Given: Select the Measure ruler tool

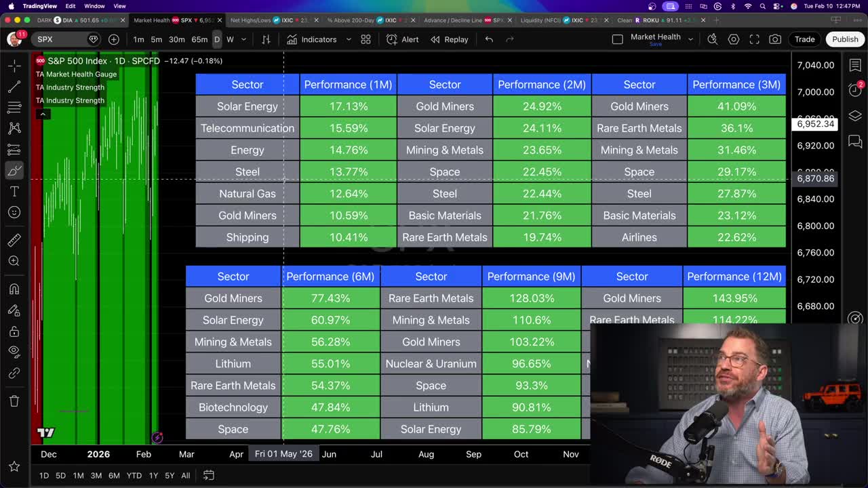Looking at the screenshot, I should tap(14, 239).
